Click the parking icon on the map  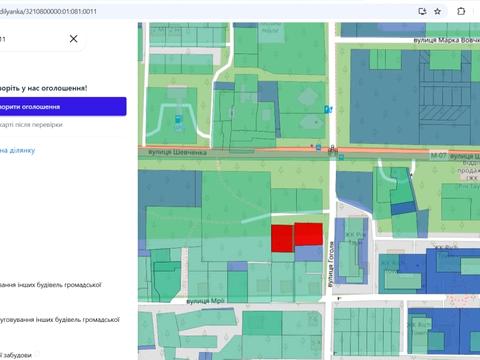click(x=327, y=109)
